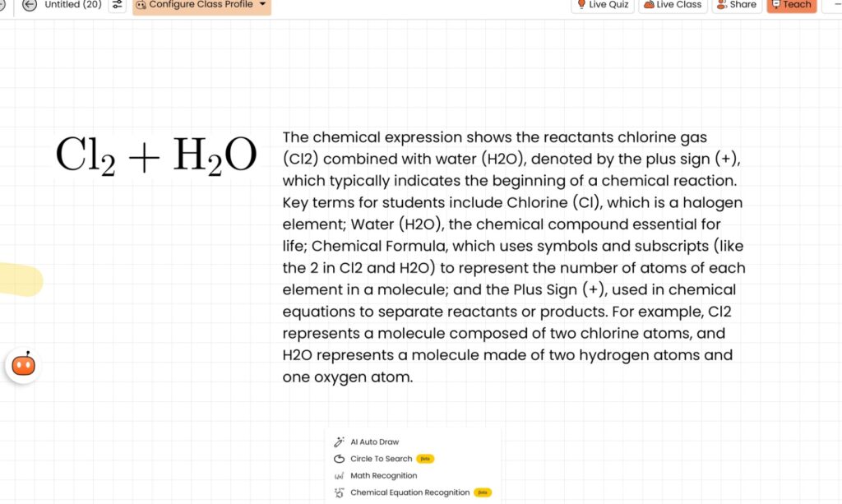The width and height of the screenshot is (842, 504).
Task: Open the orange robot AI assistant
Action: (x=23, y=364)
